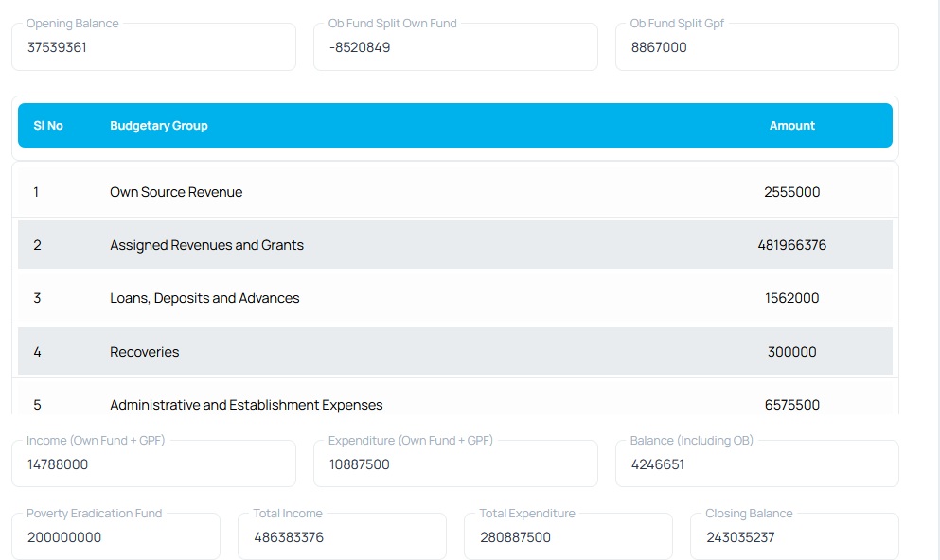Click the amount 2555000

(x=792, y=192)
